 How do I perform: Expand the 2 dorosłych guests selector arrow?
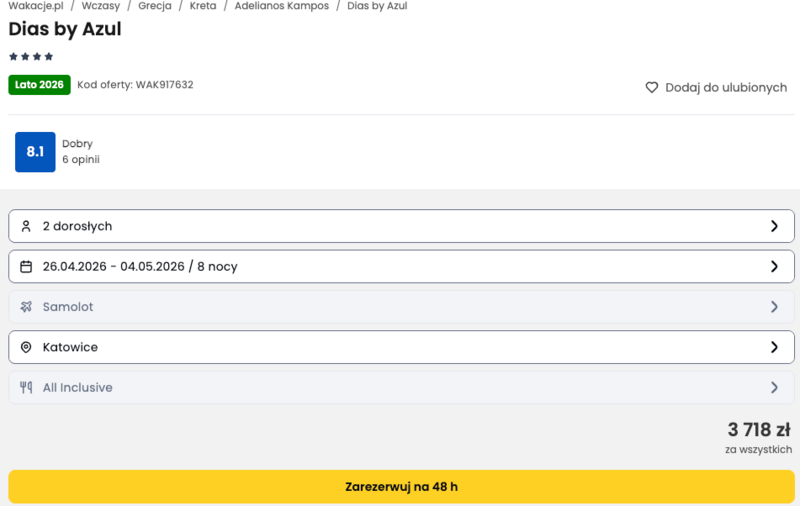click(774, 226)
